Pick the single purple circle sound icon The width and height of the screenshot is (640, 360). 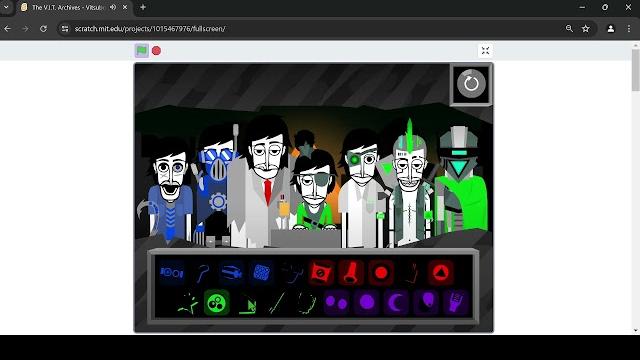(x=367, y=303)
